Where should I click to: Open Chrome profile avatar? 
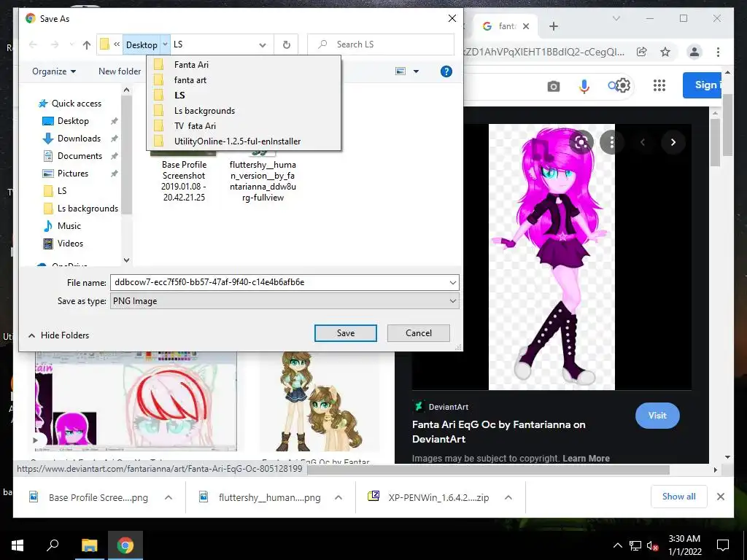pyautogui.click(x=694, y=52)
